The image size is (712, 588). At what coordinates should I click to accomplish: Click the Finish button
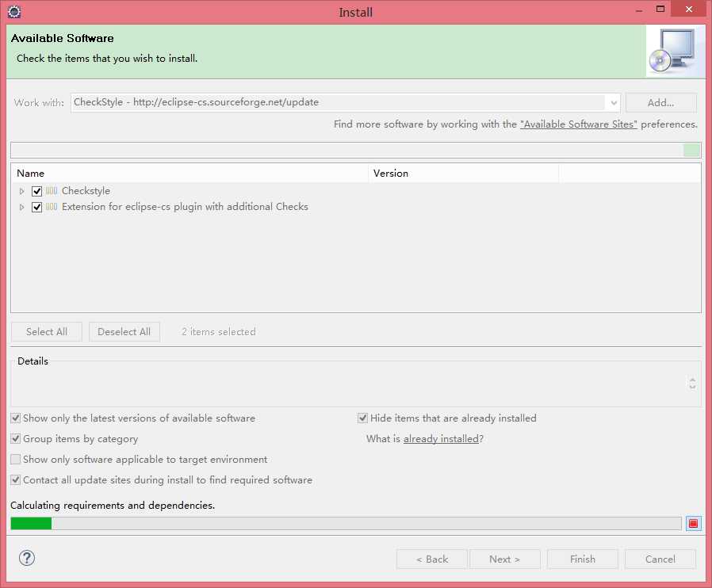point(583,559)
